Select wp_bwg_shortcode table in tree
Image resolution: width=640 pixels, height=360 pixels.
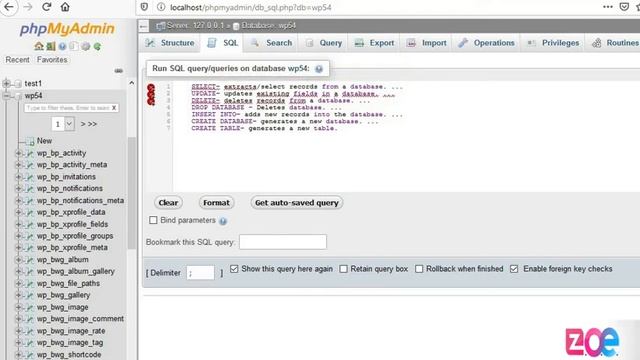pyautogui.click(x=69, y=355)
